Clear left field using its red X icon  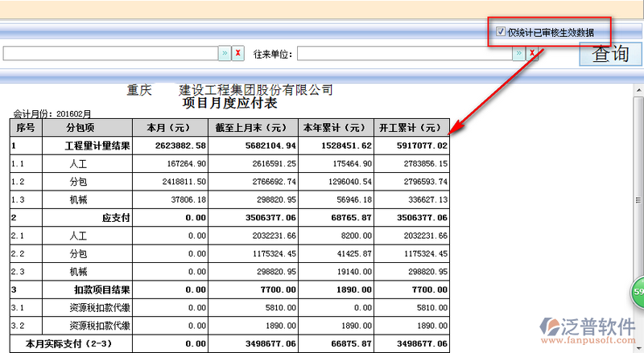coord(238,54)
